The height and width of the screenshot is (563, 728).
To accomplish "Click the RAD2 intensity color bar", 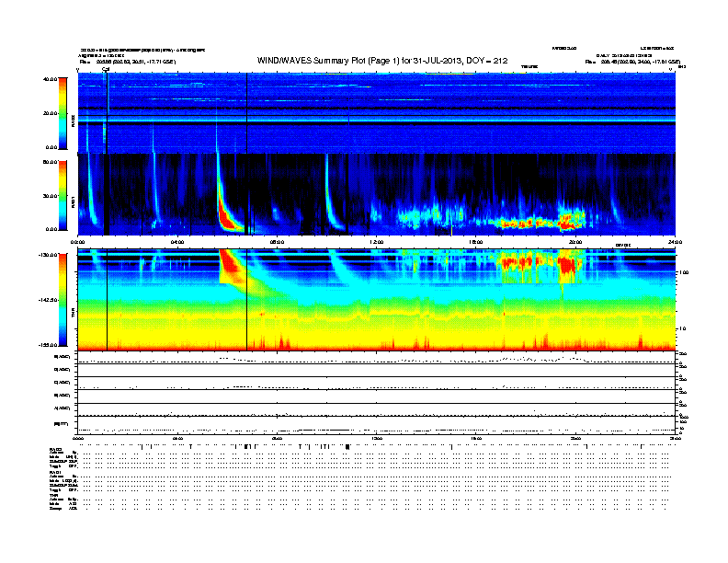I will (63, 113).
